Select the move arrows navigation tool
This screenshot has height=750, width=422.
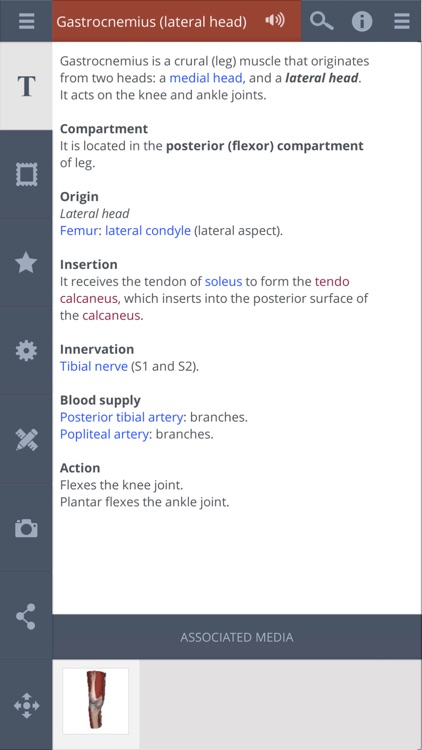(x=26, y=706)
